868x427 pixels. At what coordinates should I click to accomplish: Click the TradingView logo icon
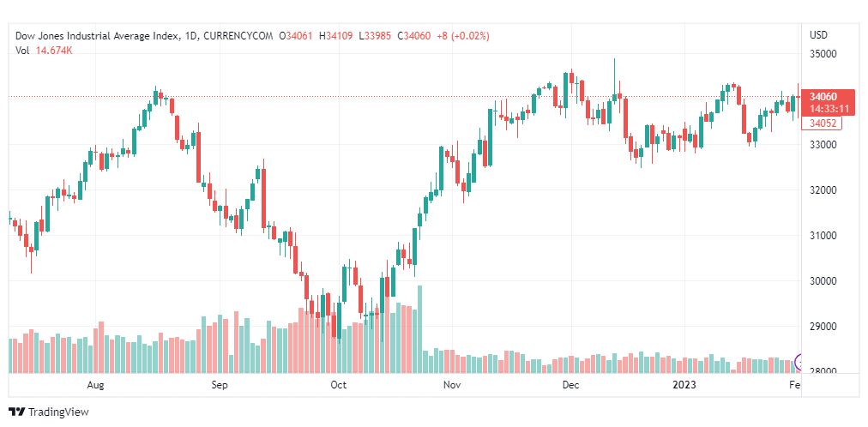[17, 412]
